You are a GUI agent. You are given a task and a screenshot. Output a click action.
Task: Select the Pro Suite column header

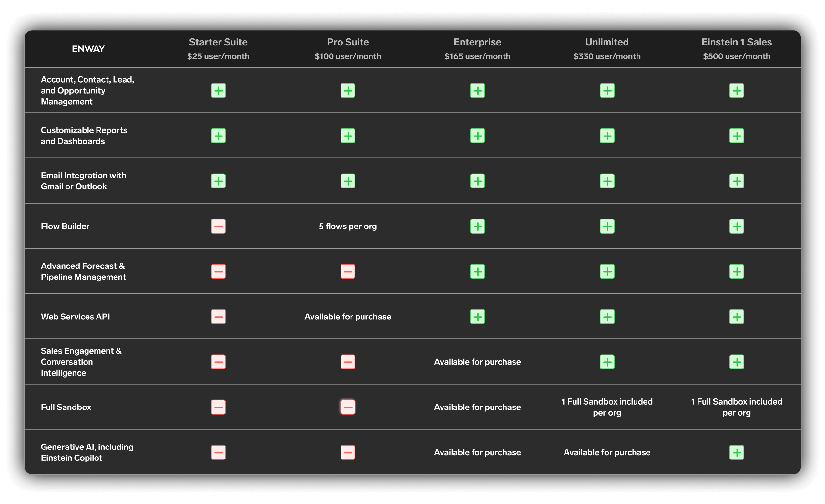[348, 42]
